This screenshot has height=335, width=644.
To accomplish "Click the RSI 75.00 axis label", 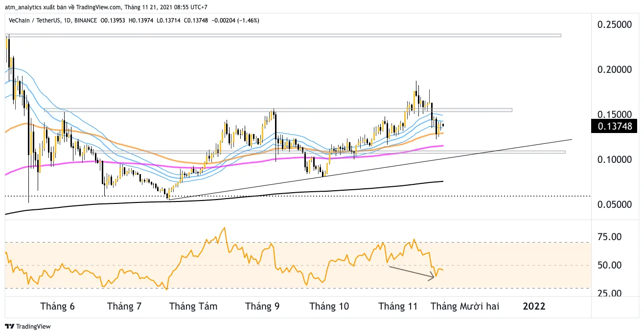I will (609, 237).
